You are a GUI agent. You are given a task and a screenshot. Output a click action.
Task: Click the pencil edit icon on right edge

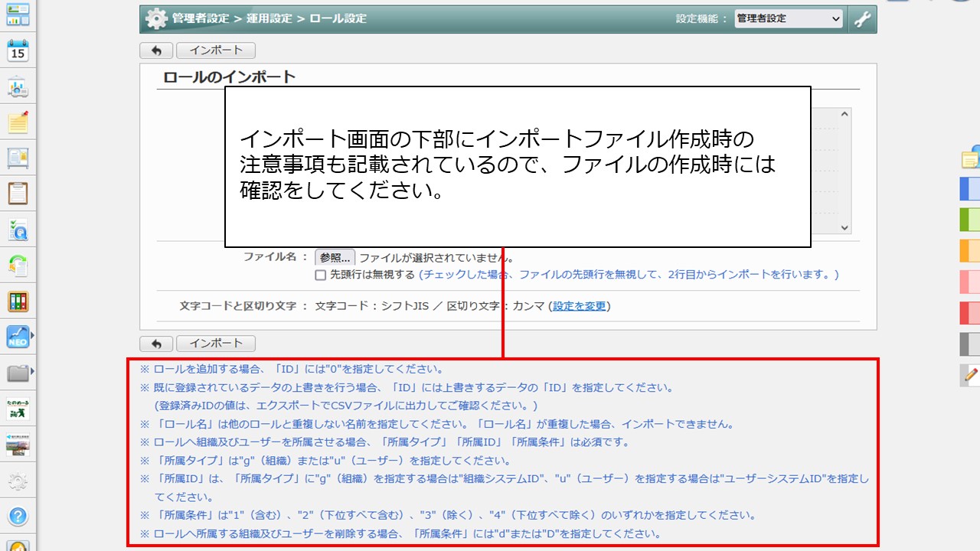[x=972, y=374]
